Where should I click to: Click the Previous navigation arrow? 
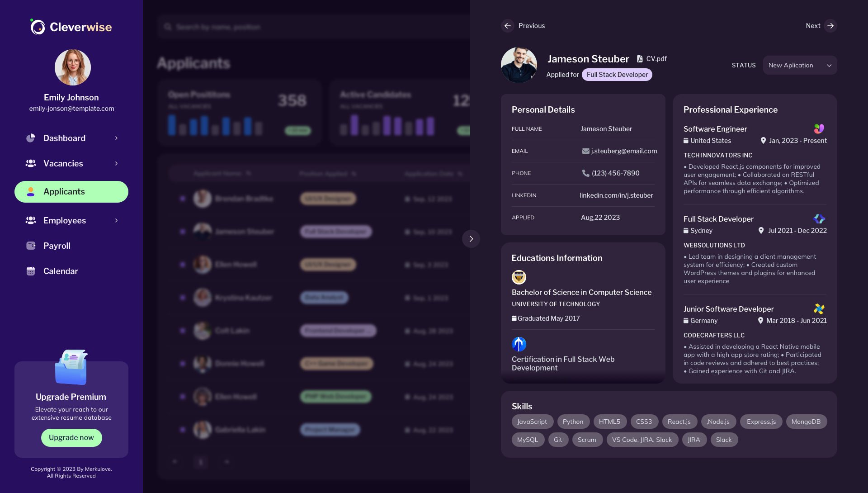pos(508,26)
